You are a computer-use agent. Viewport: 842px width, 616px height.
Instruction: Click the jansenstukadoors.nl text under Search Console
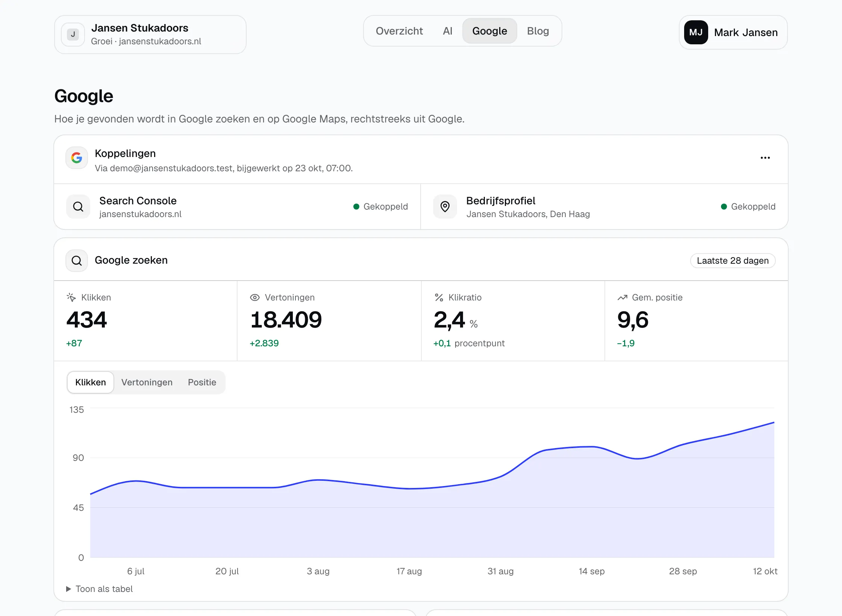(140, 214)
